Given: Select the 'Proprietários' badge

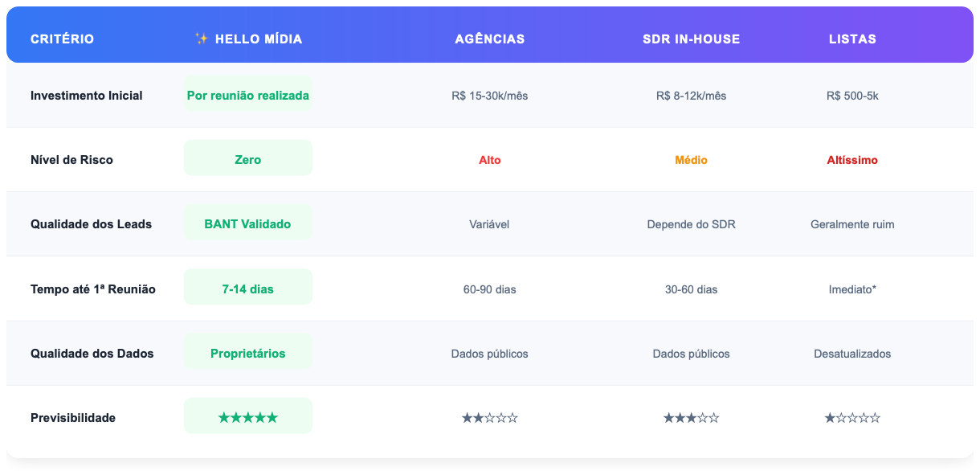Looking at the screenshot, I should 248,353.
